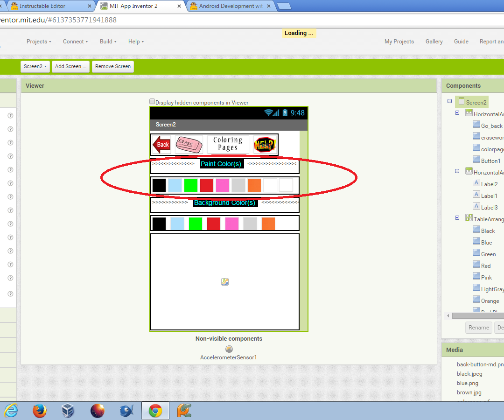This screenshot has height=420, width=504.
Task: Select the pink ERASE button image in the viewer
Action: pos(189,145)
